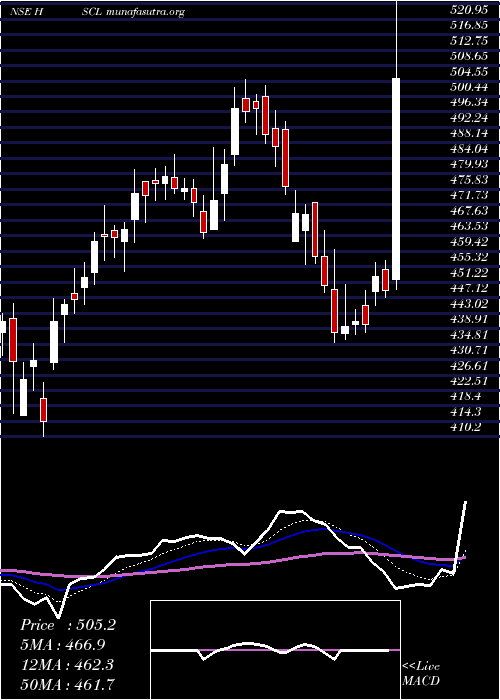Screen dimensions: 500x700
Task: Select the 484.04 price label
Action: (468, 149)
